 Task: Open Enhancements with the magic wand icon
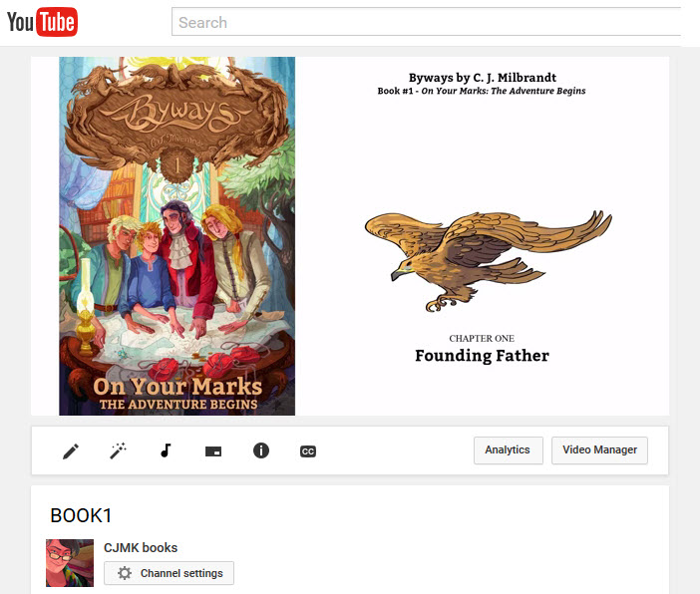point(118,451)
